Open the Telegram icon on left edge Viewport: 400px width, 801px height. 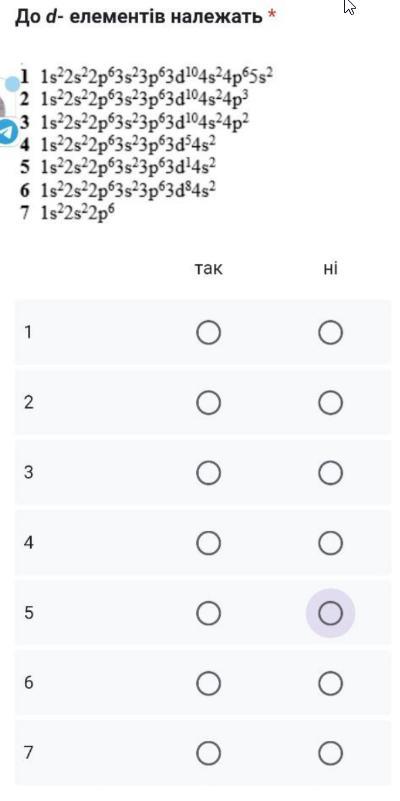pyautogui.click(x=7, y=132)
